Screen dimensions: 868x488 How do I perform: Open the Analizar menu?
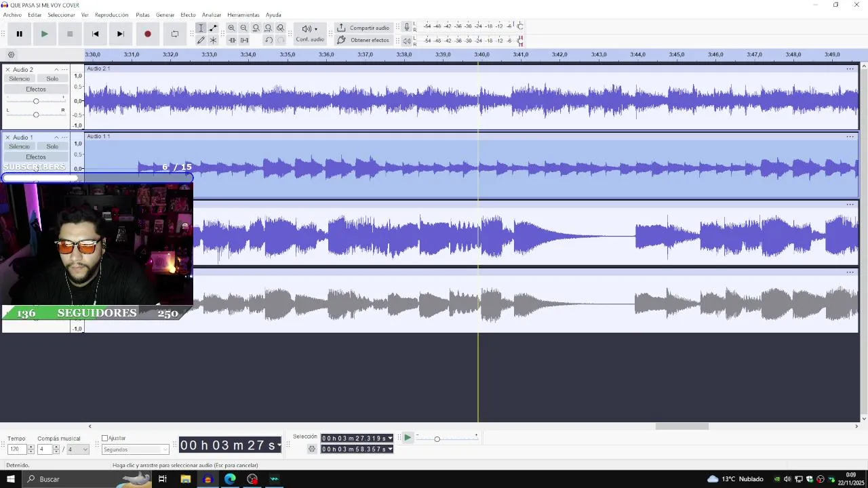pyautogui.click(x=212, y=15)
